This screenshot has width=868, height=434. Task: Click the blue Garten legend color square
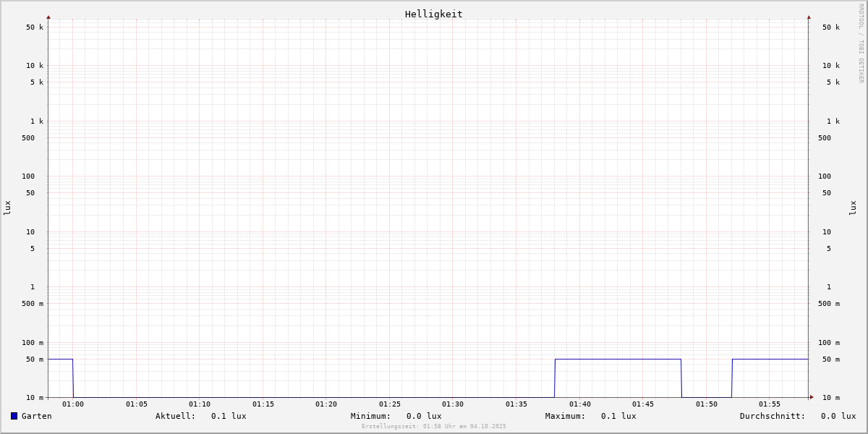pyautogui.click(x=14, y=416)
